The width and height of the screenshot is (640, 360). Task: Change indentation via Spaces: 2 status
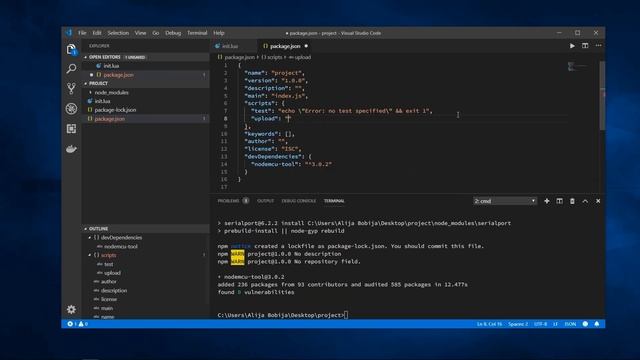[518, 324]
